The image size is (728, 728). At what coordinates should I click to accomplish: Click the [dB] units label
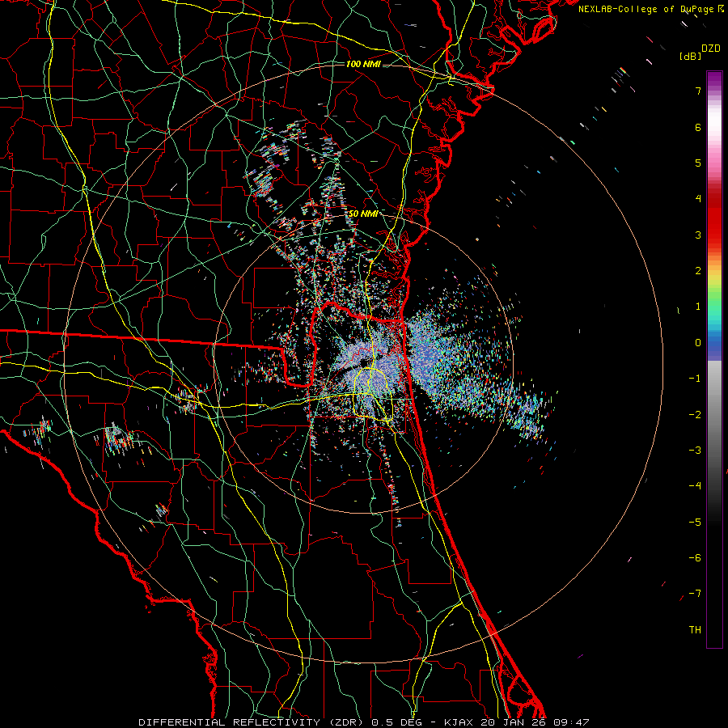tap(690, 56)
